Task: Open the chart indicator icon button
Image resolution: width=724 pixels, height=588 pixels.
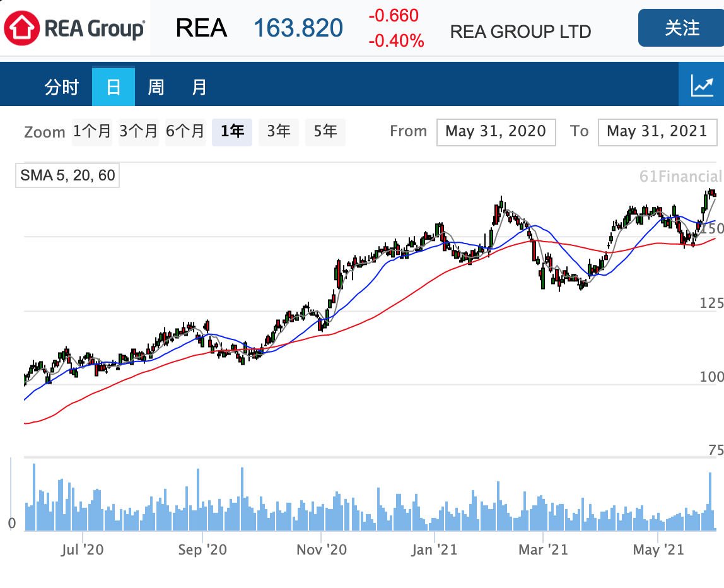Action: tap(701, 85)
